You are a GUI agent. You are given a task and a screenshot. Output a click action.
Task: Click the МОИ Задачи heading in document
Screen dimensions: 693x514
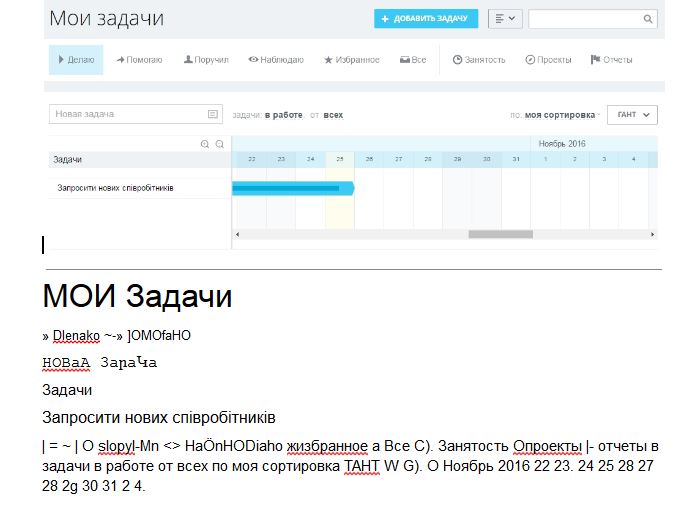coord(137,296)
